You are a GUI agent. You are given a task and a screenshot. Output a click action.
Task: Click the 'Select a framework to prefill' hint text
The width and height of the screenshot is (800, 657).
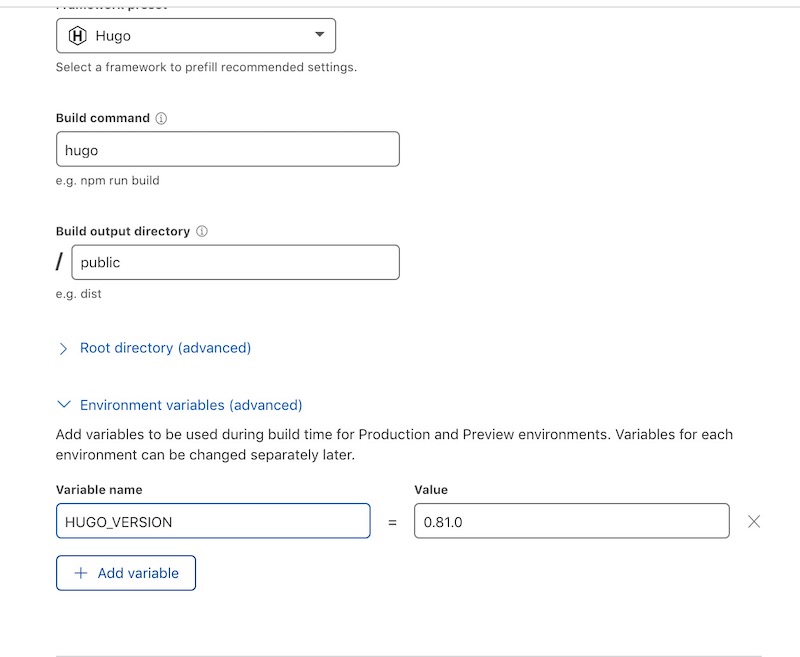click(x=206, y=67)
